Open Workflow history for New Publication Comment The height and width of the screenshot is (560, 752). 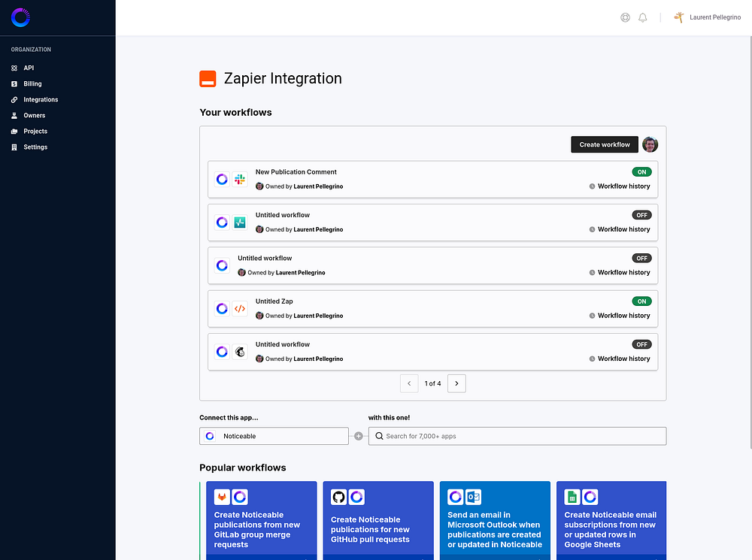click(x=620, y=186)
